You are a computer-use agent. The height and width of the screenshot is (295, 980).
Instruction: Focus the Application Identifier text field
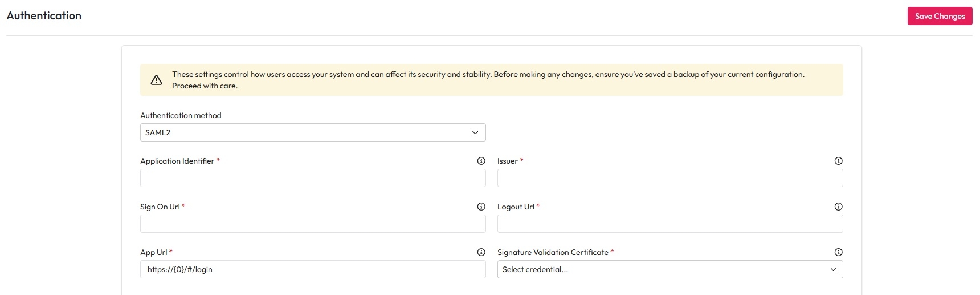(313, 178)
